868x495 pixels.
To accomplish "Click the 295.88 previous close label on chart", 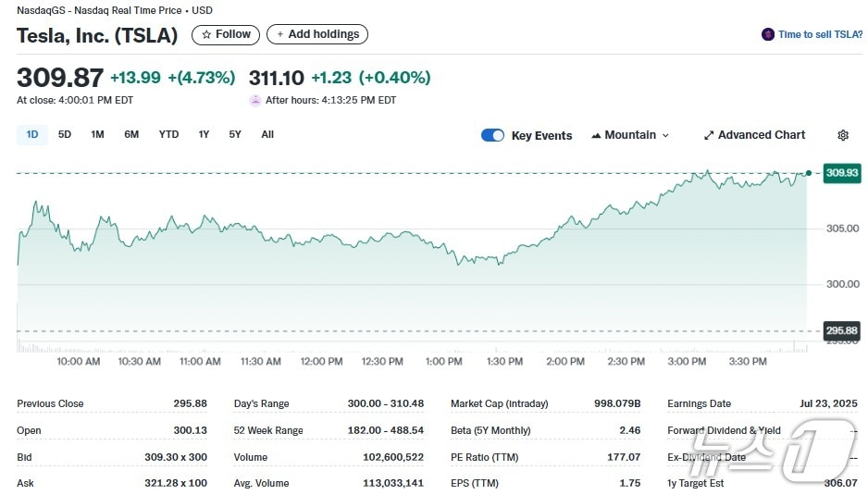I will pyautogui.click(x=841, y=330).
